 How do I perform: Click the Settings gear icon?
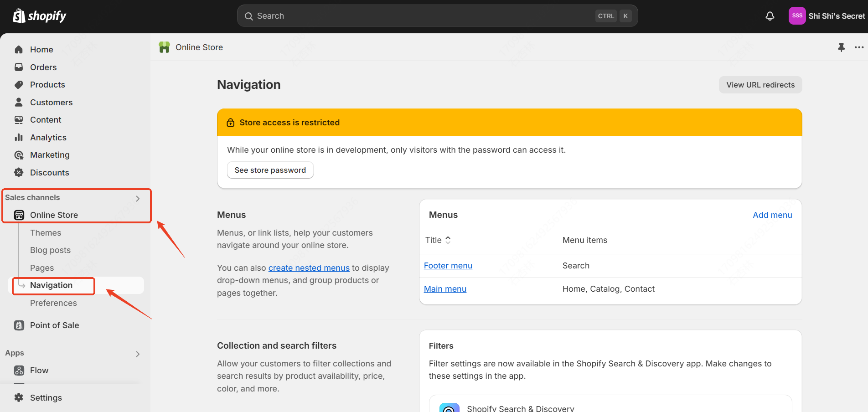(19, 397)
